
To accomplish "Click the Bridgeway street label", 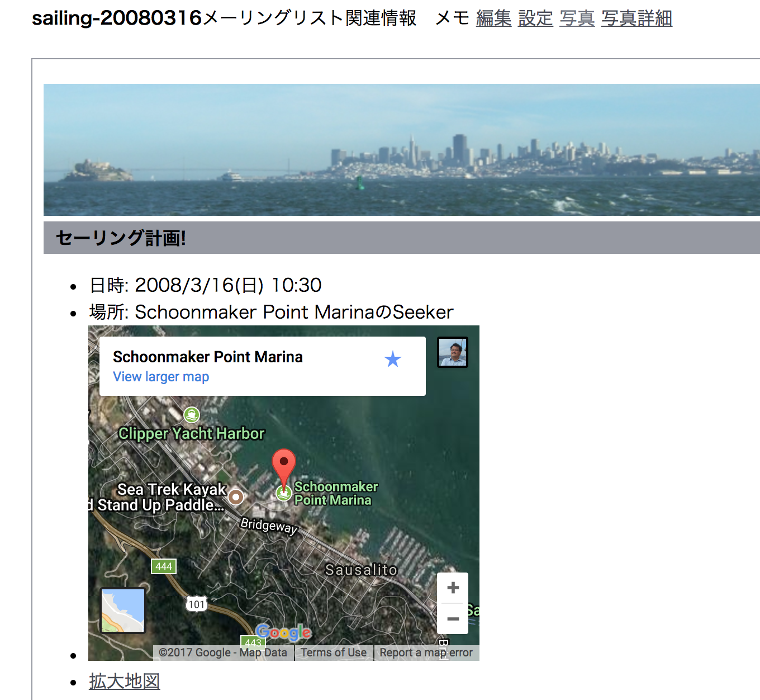I will tap(269, 526).
